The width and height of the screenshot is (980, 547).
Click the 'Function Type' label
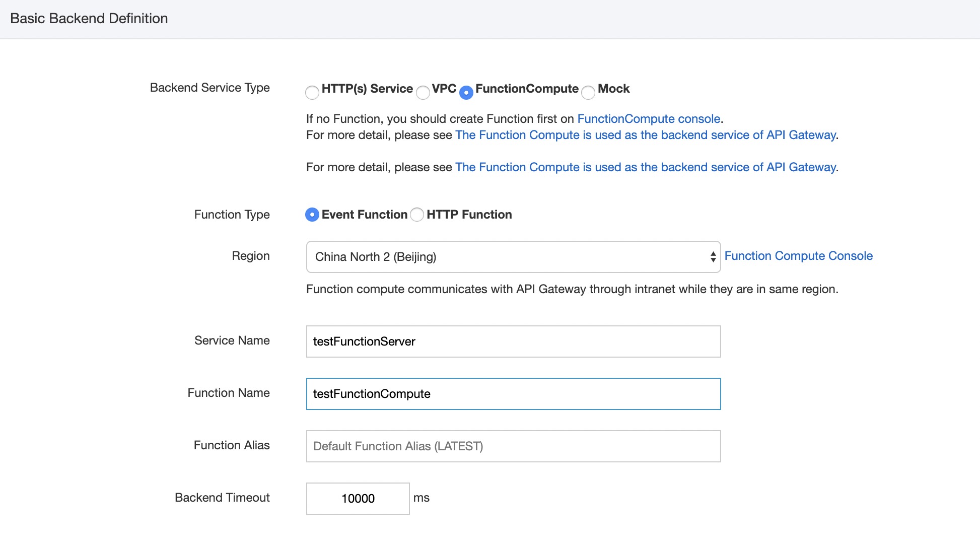tap(232, 215)
